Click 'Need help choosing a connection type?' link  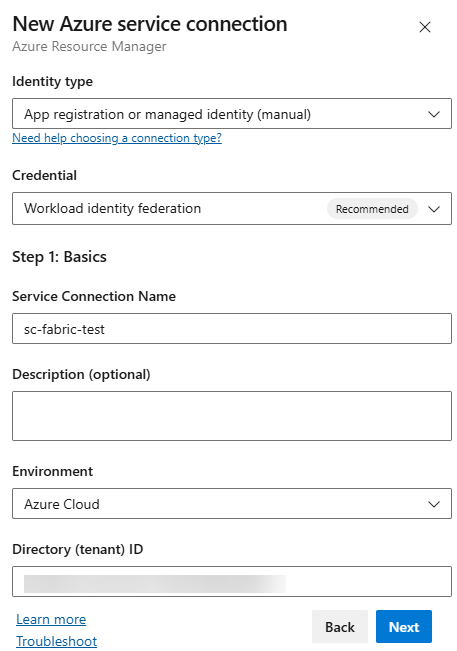coord(117,138)
